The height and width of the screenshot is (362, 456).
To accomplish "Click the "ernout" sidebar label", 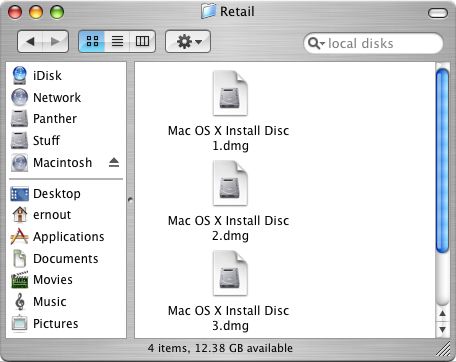I will pos(52,215).
